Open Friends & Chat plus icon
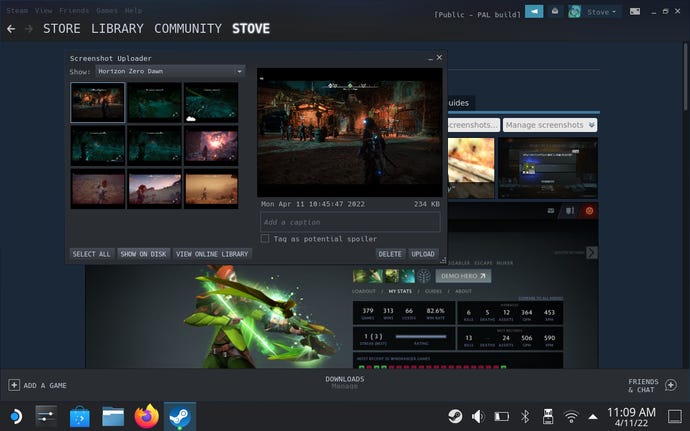 (x=671, y=385)
